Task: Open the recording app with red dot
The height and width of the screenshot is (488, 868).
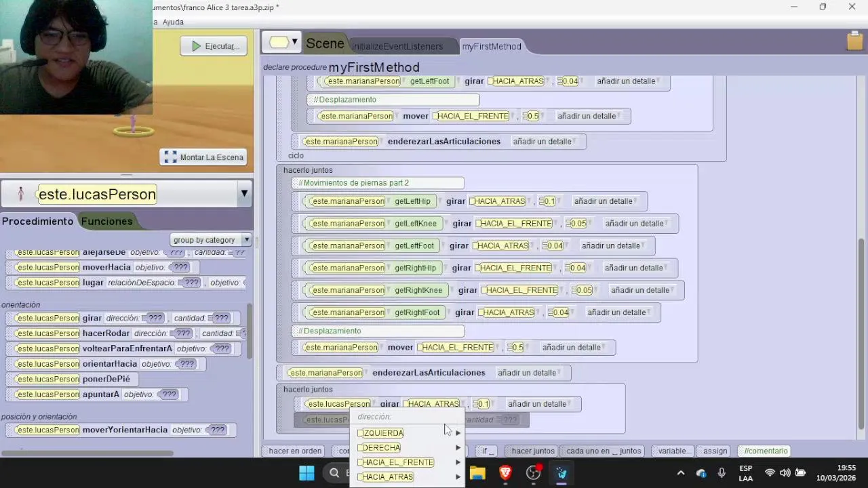Action: (x=534, y=473)
